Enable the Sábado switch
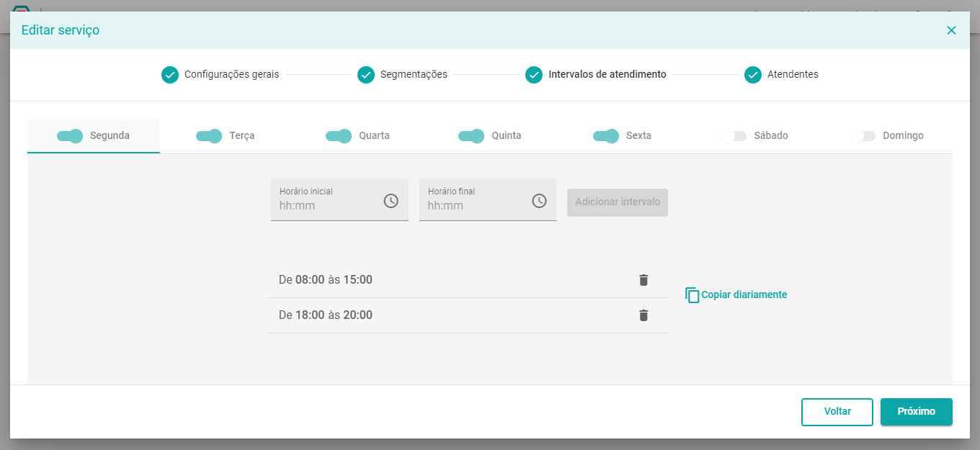Viewport: 980px width, 450px height. click(x=734, y=136)
